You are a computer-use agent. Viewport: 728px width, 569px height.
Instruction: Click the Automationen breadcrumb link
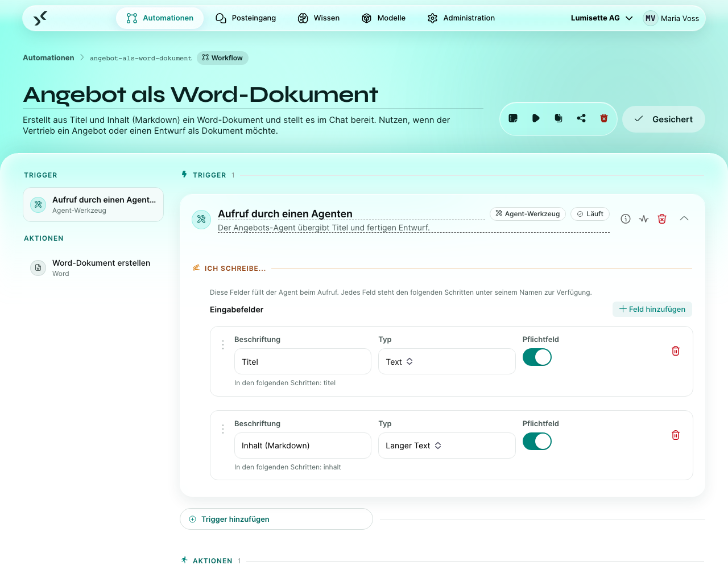(x=48, y=58)
